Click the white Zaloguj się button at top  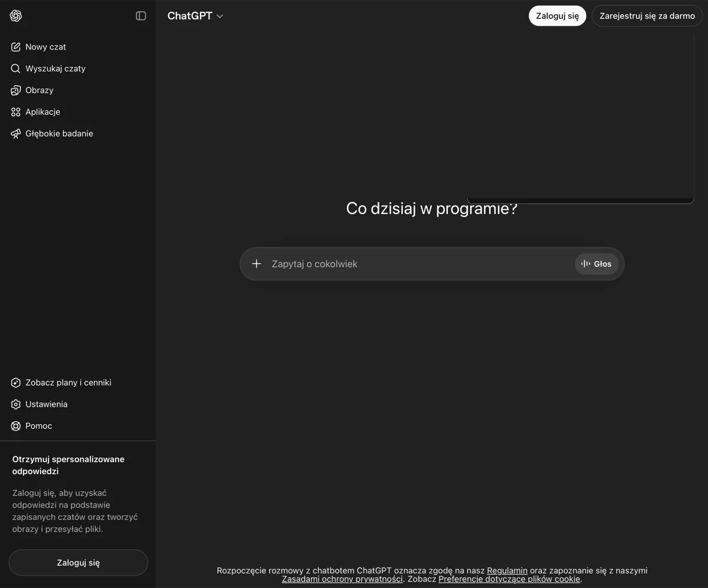point(557,16)
